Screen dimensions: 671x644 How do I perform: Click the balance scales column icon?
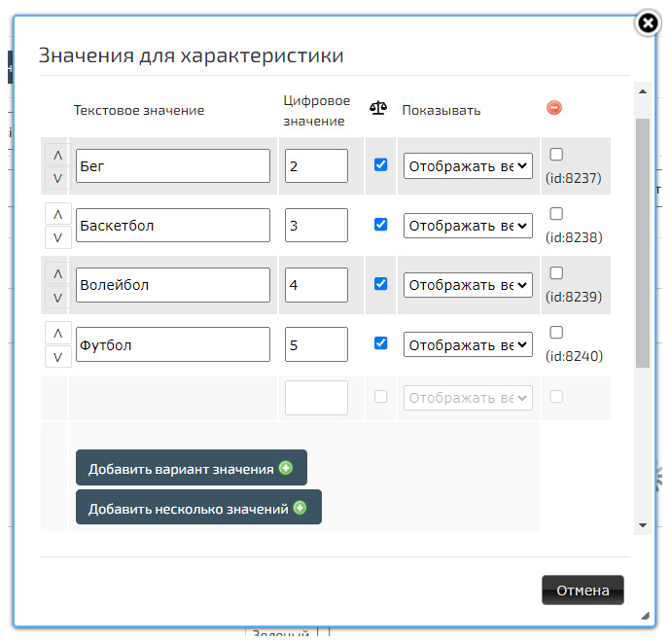[378, 108]
